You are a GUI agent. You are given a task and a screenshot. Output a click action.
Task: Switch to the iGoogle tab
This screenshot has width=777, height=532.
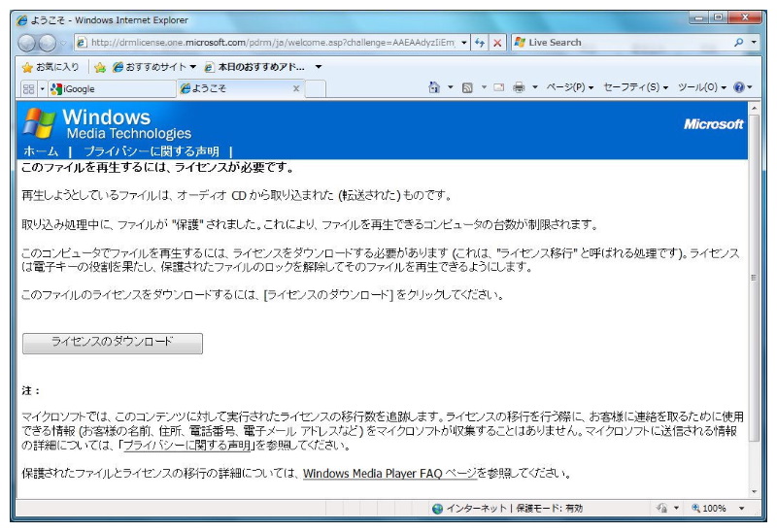pyautogui.click(x=81, y=88)
